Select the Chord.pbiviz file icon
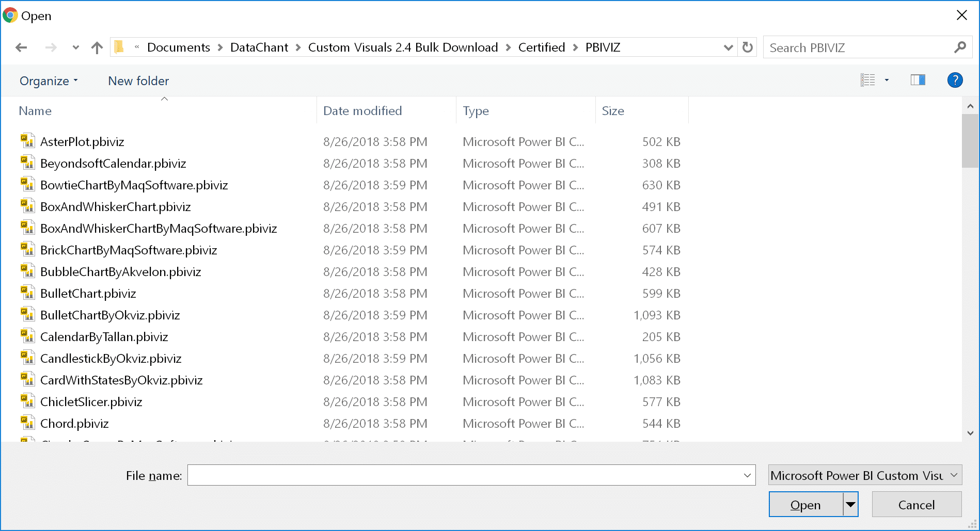This screenshot has height=531, width=980. 27,423
